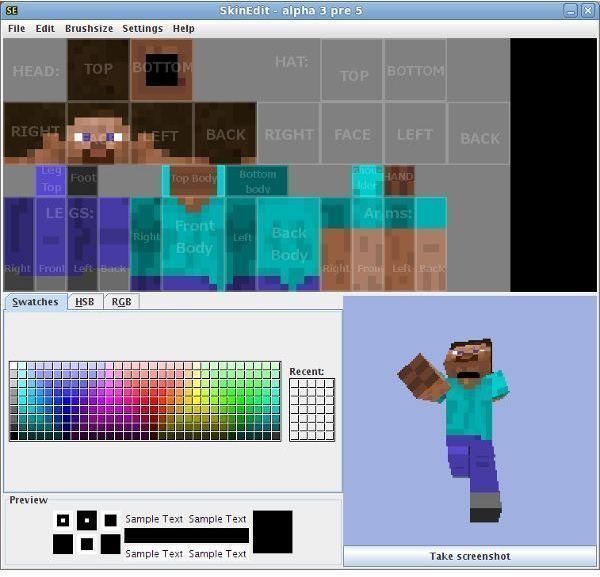Switch to the RGB tab
Screen dimensions: 600x577
point(121,302)
